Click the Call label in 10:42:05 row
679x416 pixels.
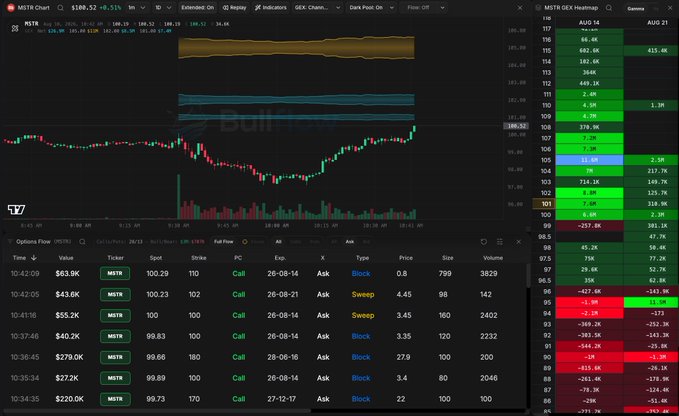tap(239, 294)
